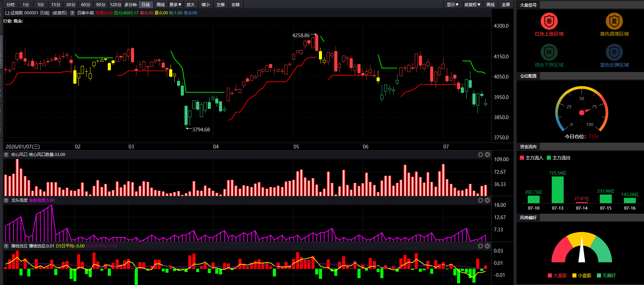Open help for the 四季牛熊 indicator
The height and width of the screenshot is (285, 644).
[72, 13]
